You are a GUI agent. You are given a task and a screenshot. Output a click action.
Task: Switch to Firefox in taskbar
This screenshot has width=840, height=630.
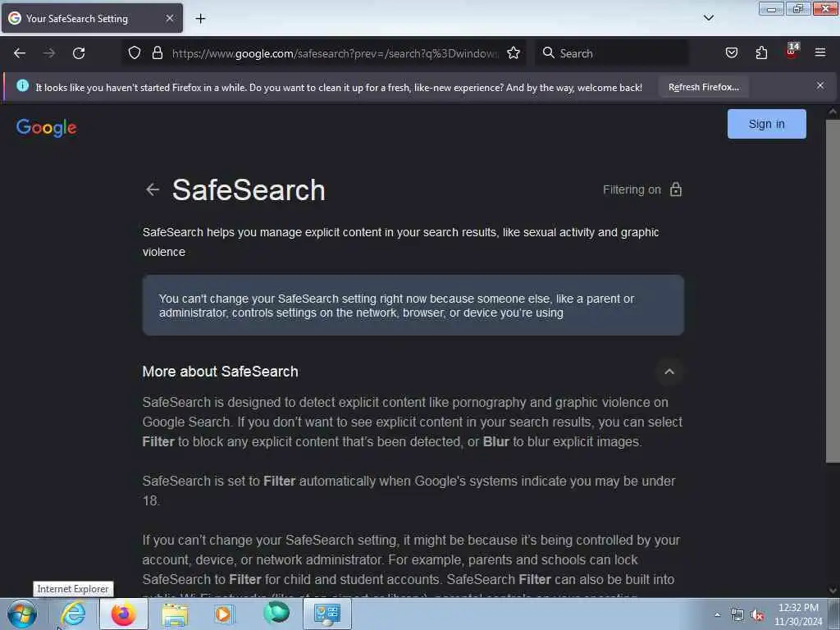tap(124, 614)
